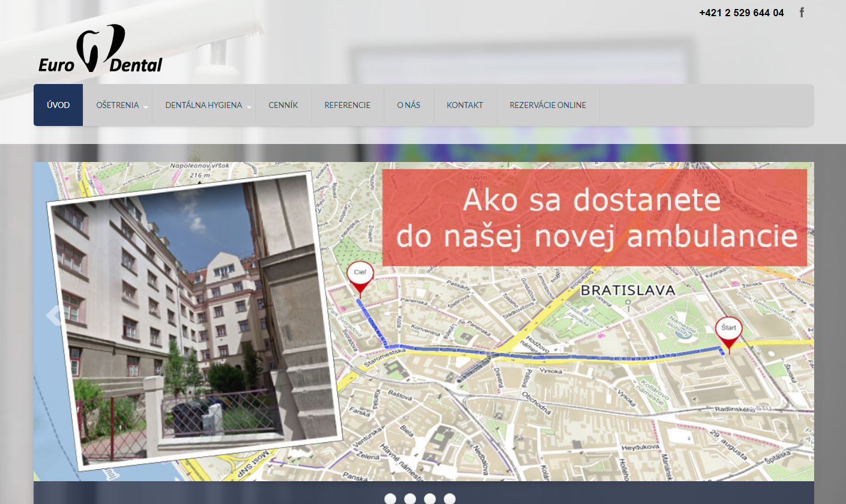
Task: Open REZERVÁCIE ONLINE booking page
Action: pyautogui.click(x=548, y=105)
